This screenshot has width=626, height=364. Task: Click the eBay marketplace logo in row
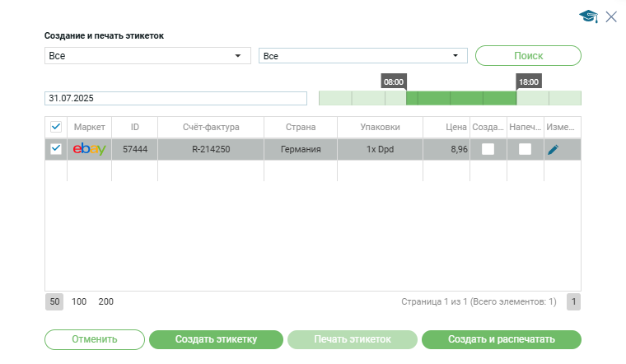pyautogui.click(x=89, y=149)
